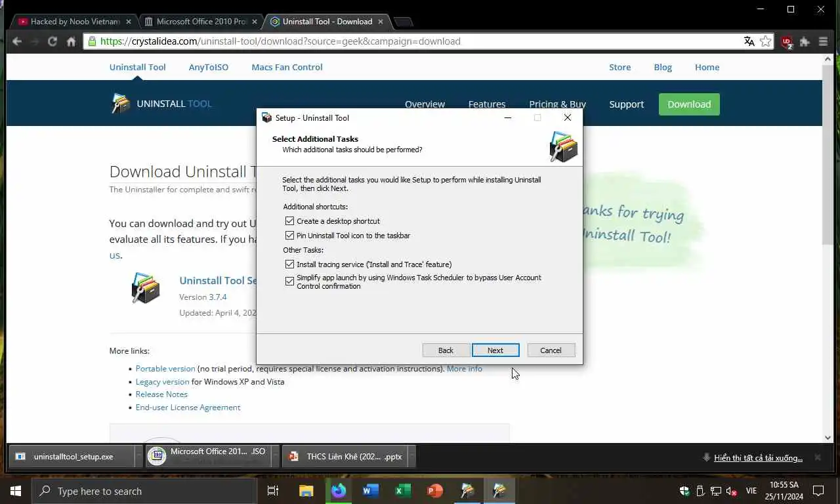Open the Pricing & Buy navigation item
Image resolution: width=840 pixels, height=504 pixels.
pos(558,104)
